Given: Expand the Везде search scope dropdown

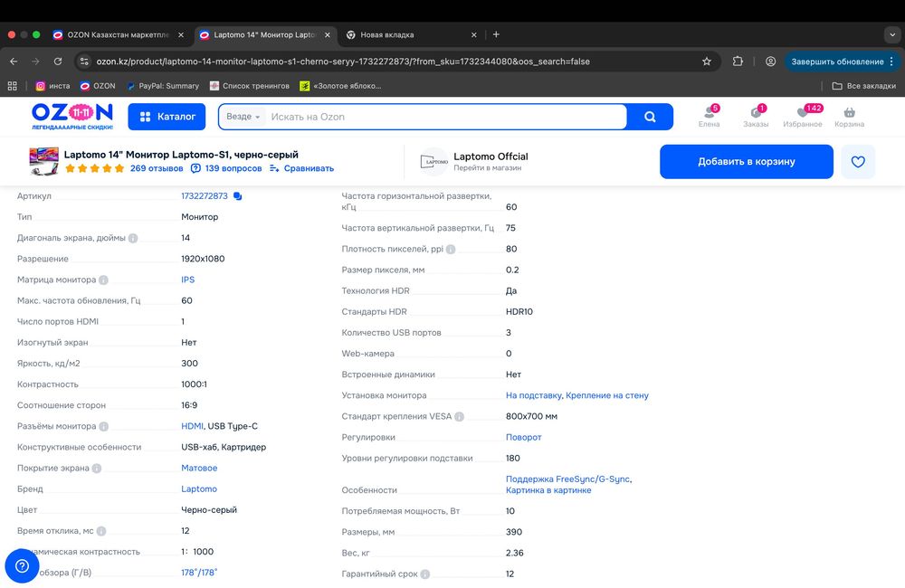Looking at the screenshot, I should coord(243,117).
